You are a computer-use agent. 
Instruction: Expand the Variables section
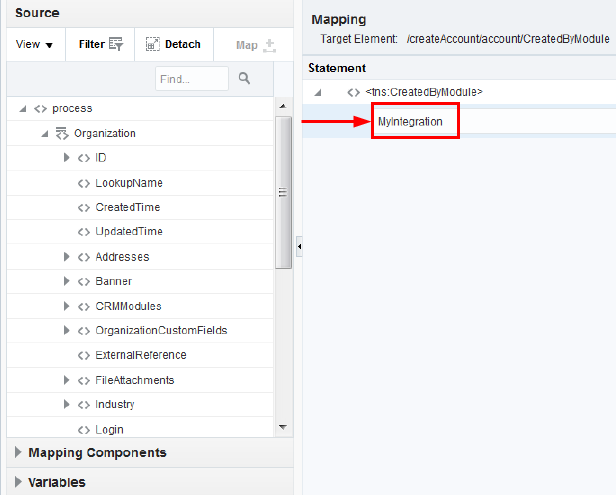[x=18, y=482]
